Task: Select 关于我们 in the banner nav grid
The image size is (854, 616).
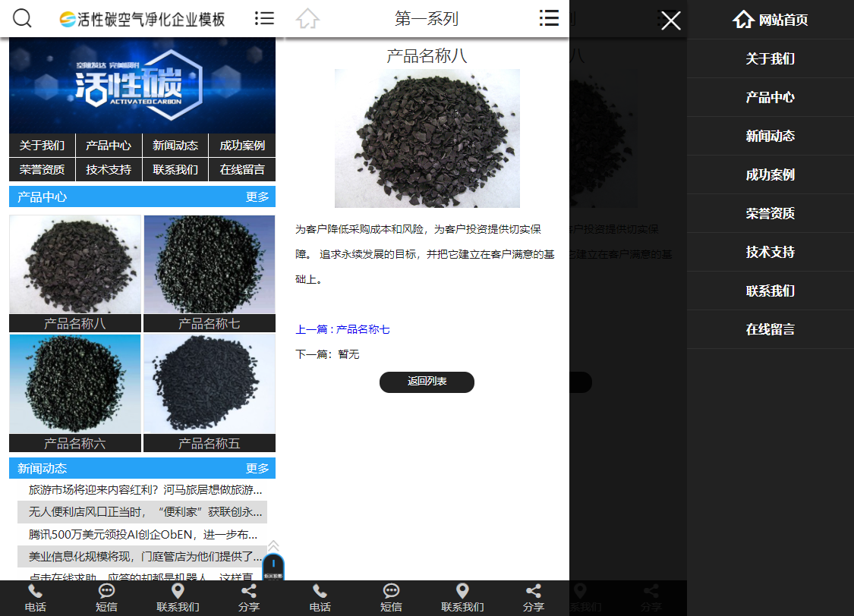Action: tap(42, 146)
